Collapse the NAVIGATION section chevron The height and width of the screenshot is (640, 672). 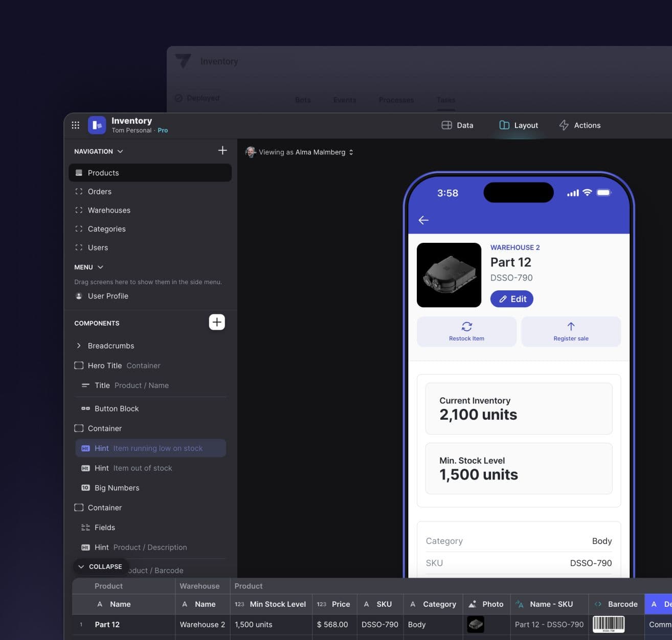pos(120,151)
